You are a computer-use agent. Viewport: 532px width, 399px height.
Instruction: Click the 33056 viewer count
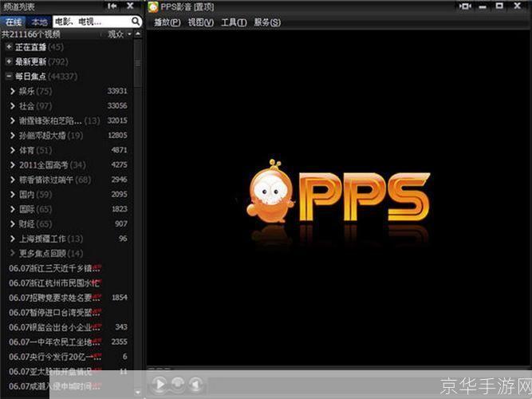click(x=117, y=106)
